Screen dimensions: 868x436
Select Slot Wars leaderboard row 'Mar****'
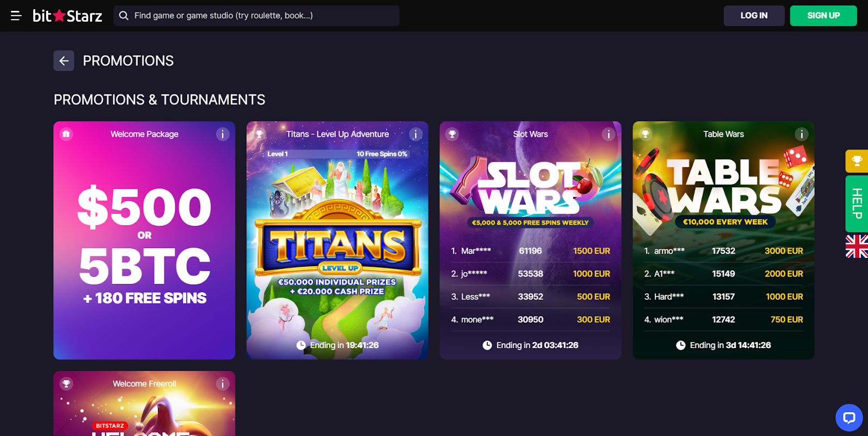tap(531, 251)
